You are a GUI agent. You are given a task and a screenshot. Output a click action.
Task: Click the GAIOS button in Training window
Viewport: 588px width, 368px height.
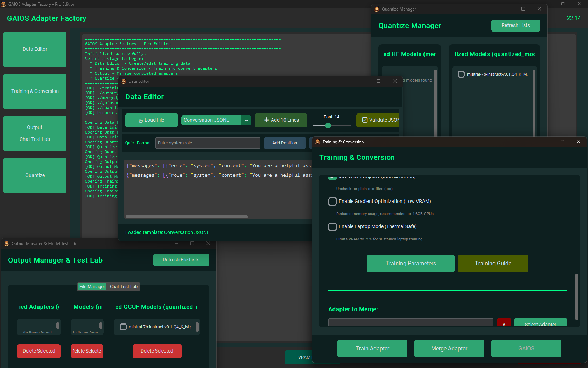(526, 349)
